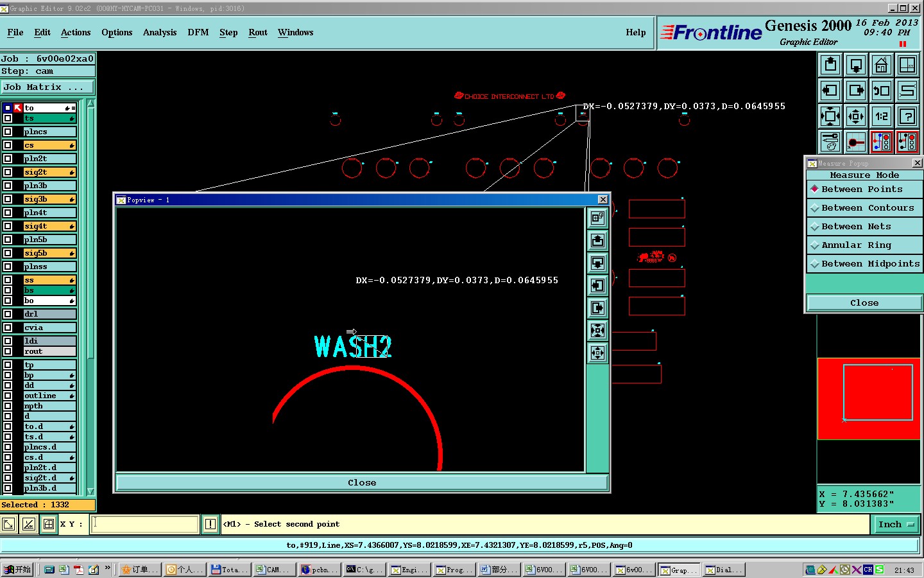Open the Options menu

[x=117, y=33]
